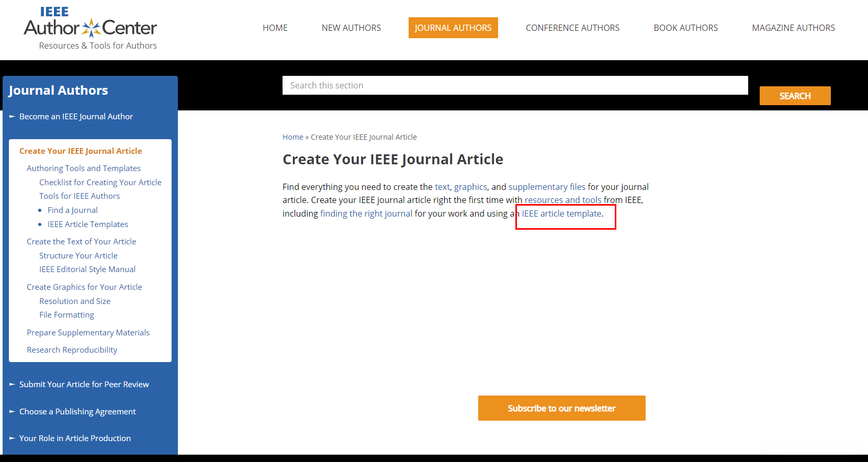The width and height of the screenshot is (868, 462).
Task: Click breadcrumb text Create Your IEEE Journal Article
Action: 364,137
